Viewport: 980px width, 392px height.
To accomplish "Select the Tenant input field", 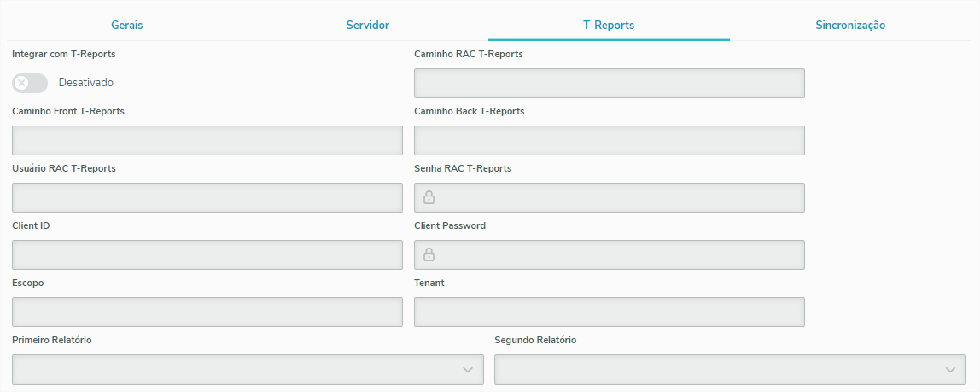I will 609,313.
